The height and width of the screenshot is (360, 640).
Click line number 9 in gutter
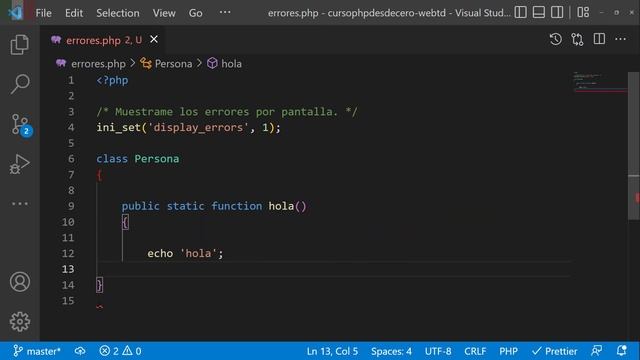click(x=71, y=206)
